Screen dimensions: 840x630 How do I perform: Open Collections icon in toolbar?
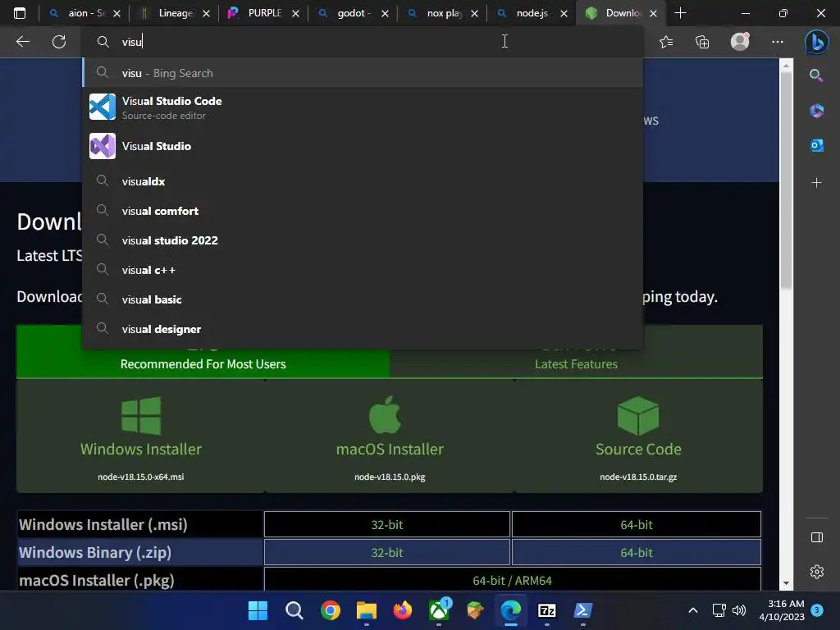click(x=702, y=42)
